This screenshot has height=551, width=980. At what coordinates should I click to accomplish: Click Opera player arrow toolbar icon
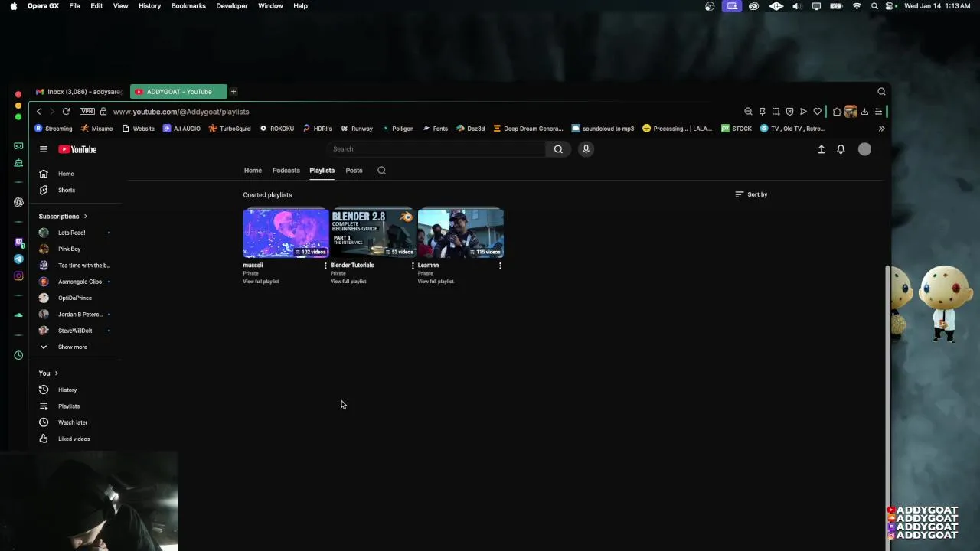click(803, 112)
